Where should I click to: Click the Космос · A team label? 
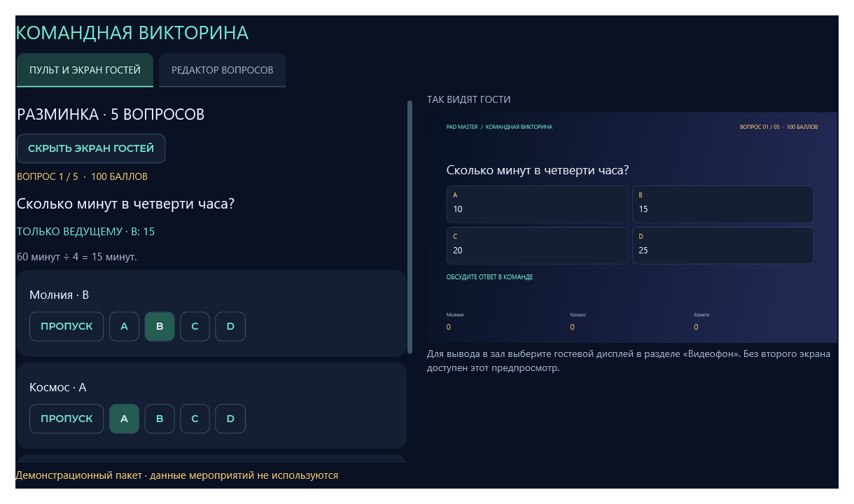pos(58,387)
